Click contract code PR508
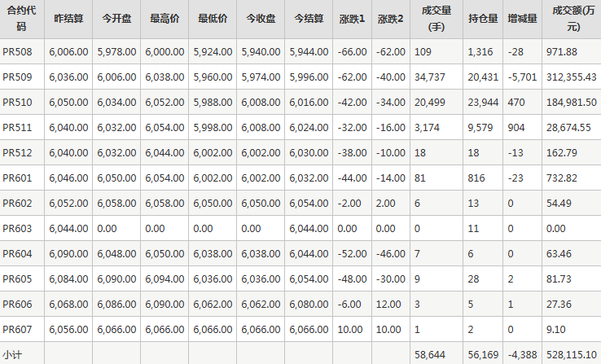601x364 pixels. 17,52
